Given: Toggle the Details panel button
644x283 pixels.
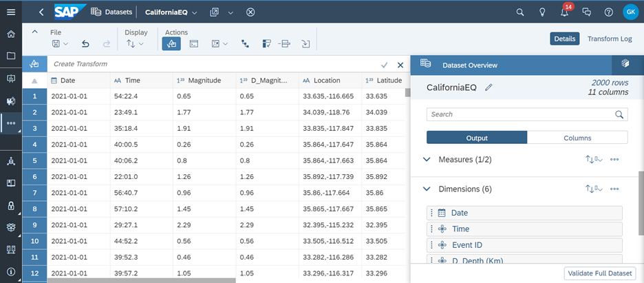Looking at the screenshot, I should (x=564, y=39).
